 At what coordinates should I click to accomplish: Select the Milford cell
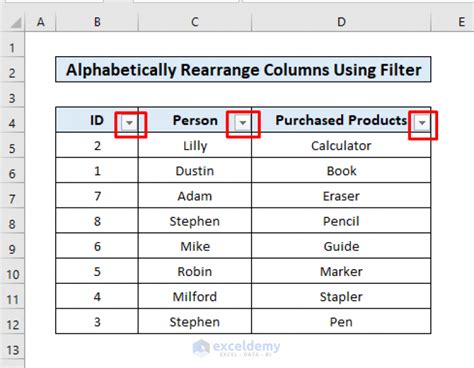click(x=195, y=297)
